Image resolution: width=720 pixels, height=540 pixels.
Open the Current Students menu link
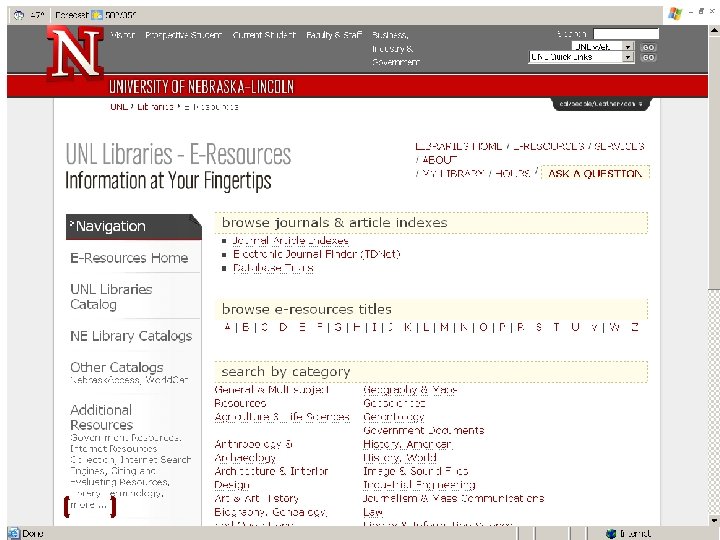[x=264, y=35]
